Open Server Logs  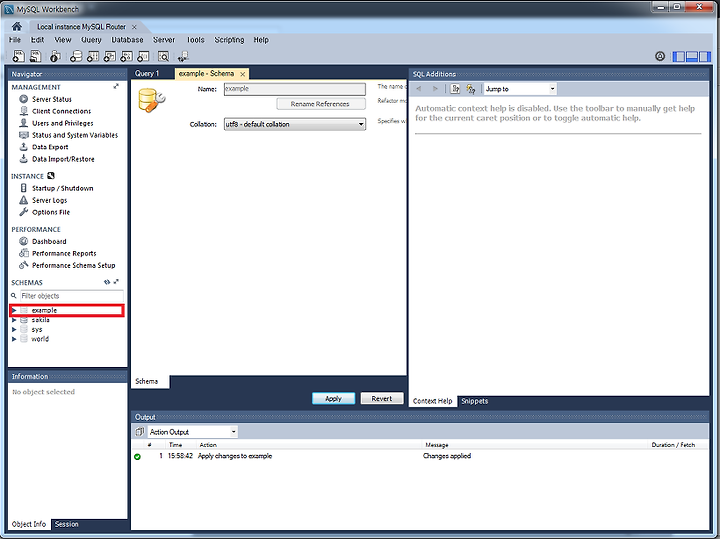coord(43,200)
